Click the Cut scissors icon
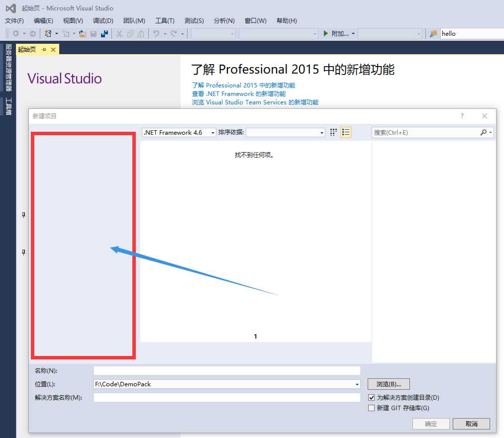The width and height of the screenshot is (504, 438). coord(119,33)
